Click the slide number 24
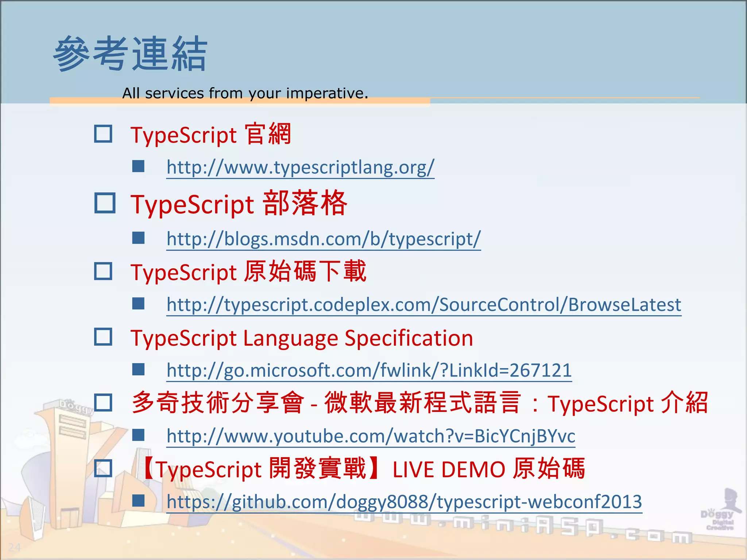Screen dimensions: 747x560 tap(15, 547)
